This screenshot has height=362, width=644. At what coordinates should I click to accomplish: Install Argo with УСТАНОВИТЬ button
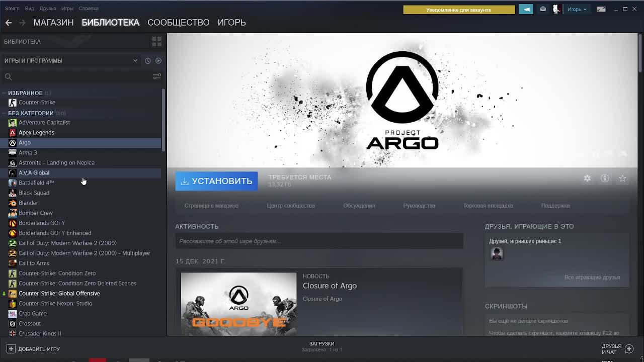(216, 181)
